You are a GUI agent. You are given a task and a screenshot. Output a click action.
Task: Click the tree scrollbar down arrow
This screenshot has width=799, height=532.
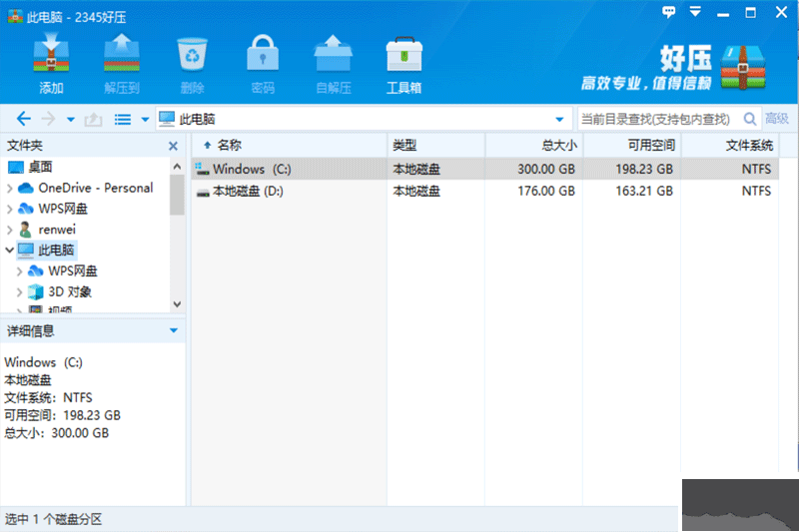177,304
